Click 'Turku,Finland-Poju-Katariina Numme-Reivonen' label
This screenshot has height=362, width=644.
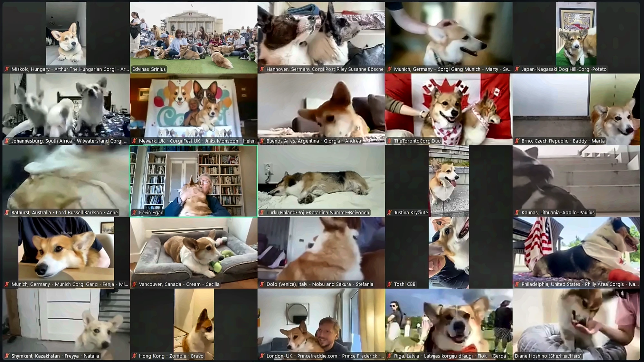(x=318, y=213)
